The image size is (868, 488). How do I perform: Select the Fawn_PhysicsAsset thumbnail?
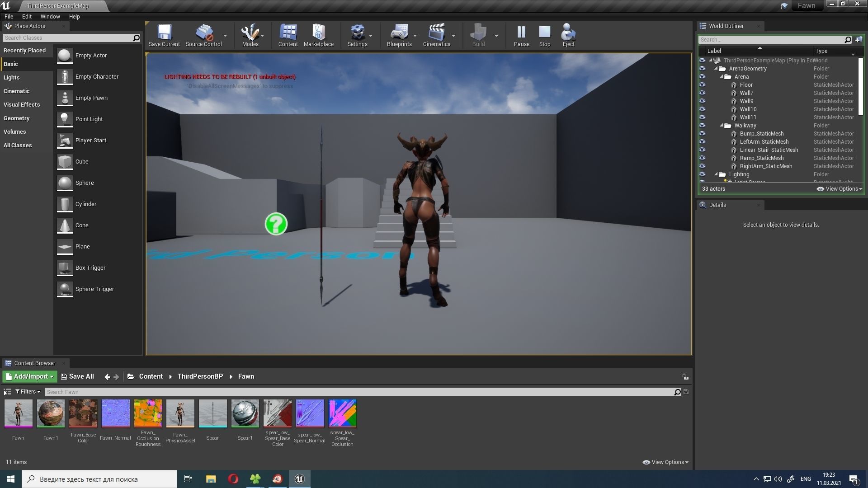coord(180,413)
